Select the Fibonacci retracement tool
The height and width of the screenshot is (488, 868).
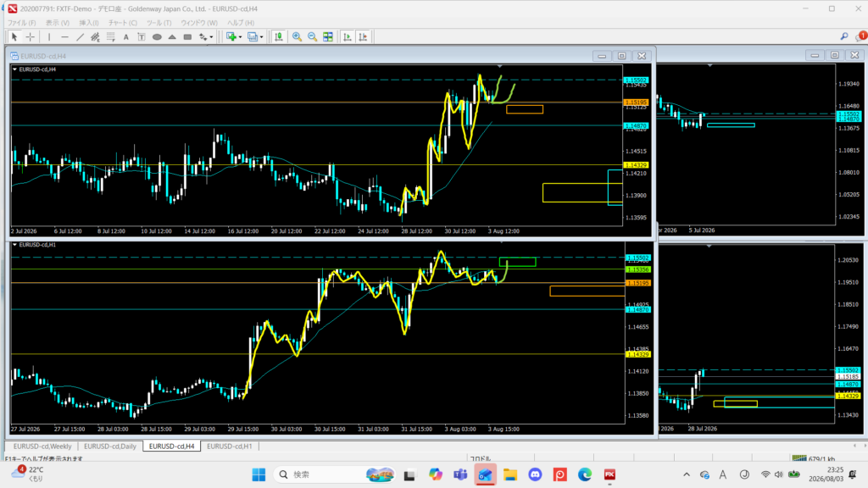[111, 37]
